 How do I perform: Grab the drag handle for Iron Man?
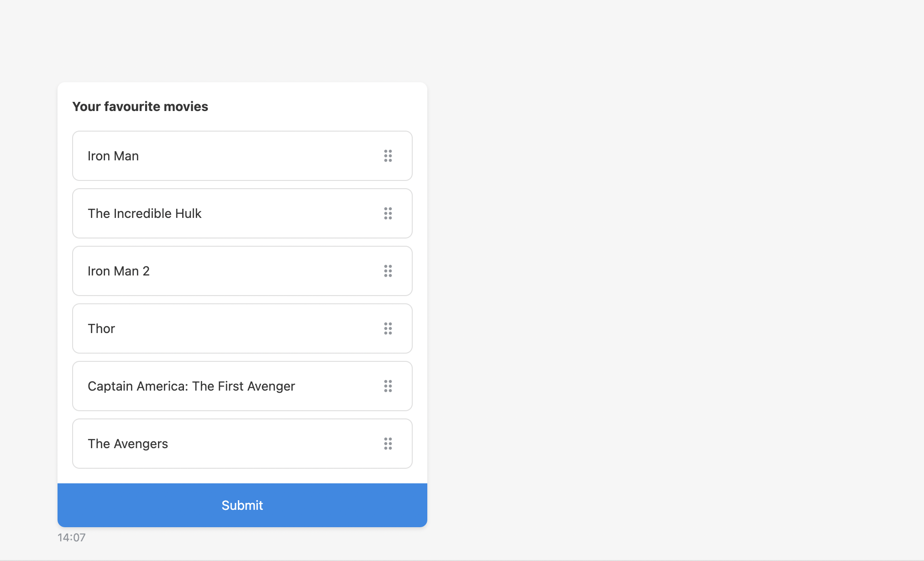(388, 156)
